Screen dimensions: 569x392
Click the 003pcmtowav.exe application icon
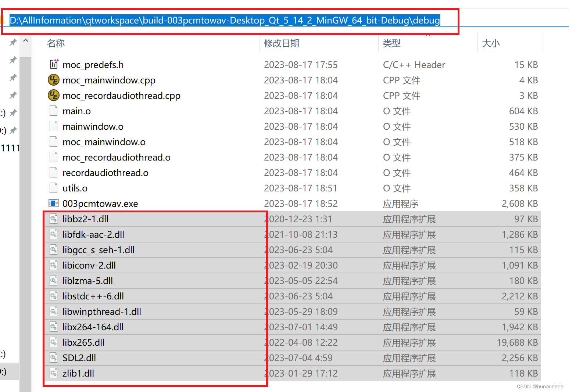pyautogui.click(x=54, y=203)
